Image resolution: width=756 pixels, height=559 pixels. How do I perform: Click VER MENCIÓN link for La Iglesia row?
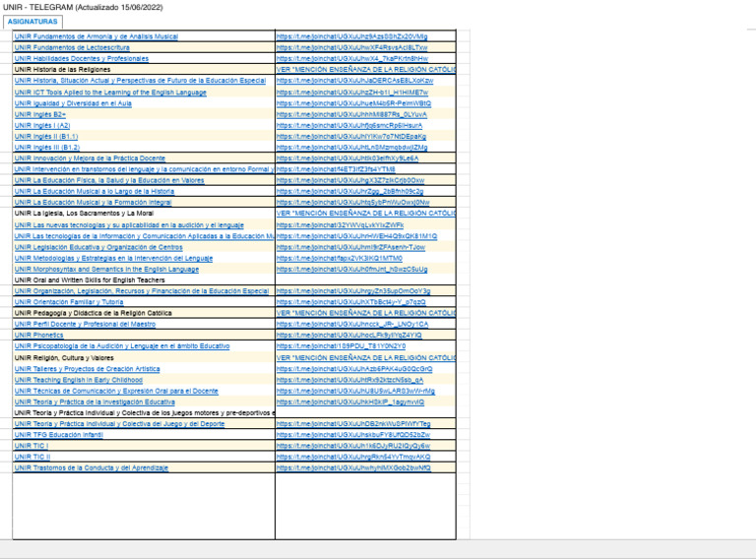366,214
